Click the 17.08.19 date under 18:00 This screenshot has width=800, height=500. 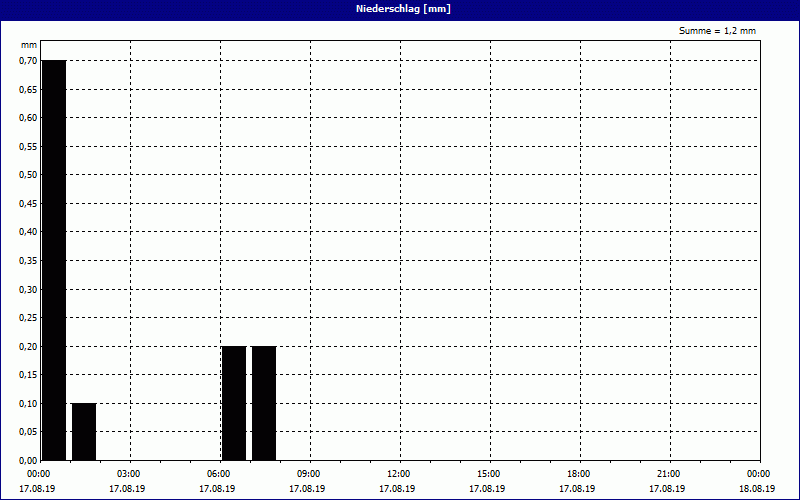coord(577,489)
